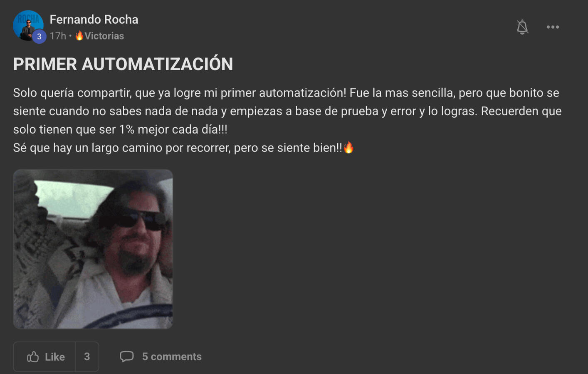Open Fernando Rocha's profile avatar
The width and height of the screenshot is (588, 374).
point(28,25)
